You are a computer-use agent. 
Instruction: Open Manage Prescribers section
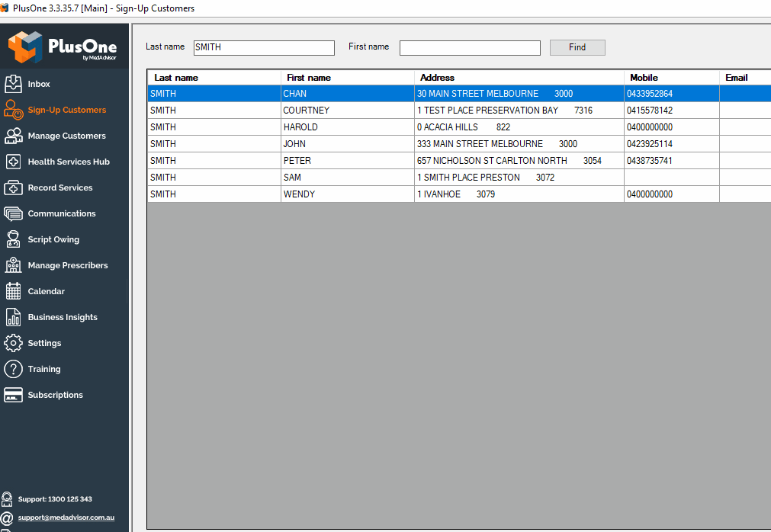pos(68,265)
